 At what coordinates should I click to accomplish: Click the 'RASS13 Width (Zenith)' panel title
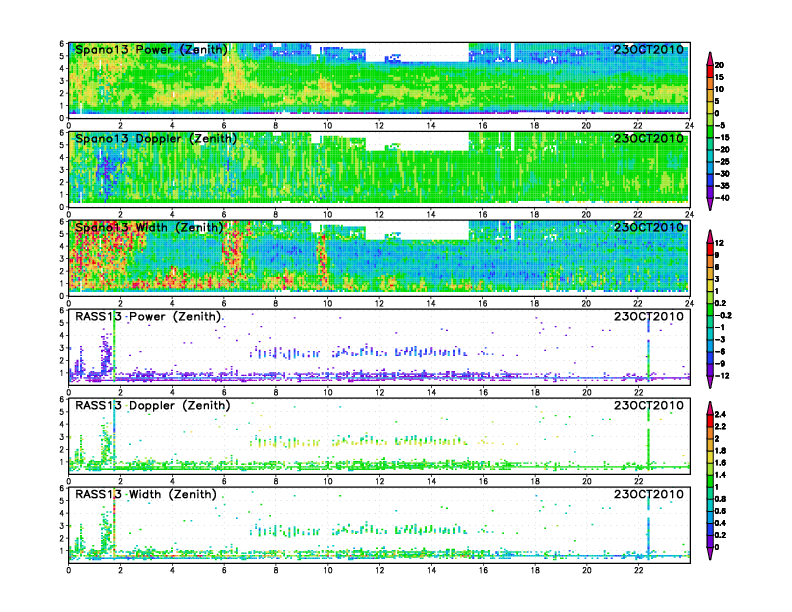tap(146, 494)
